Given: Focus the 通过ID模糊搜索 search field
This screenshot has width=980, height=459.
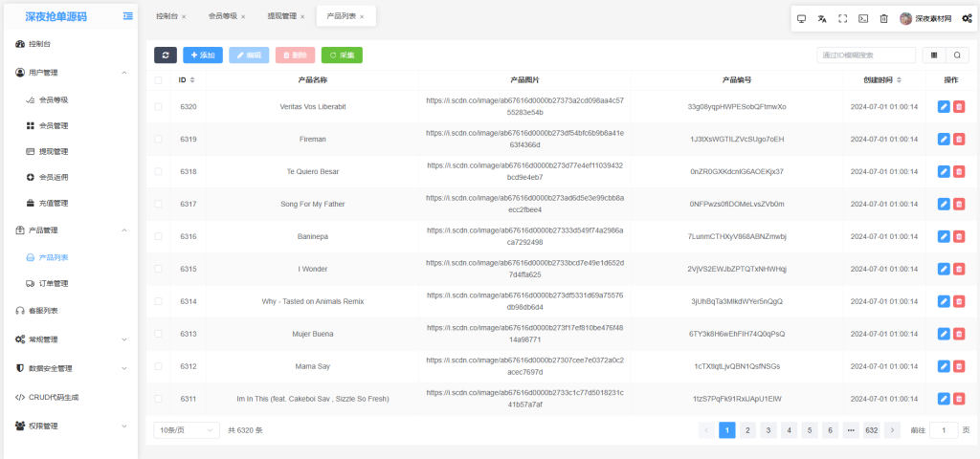Looking at the screenshot, I should point(859,55).
